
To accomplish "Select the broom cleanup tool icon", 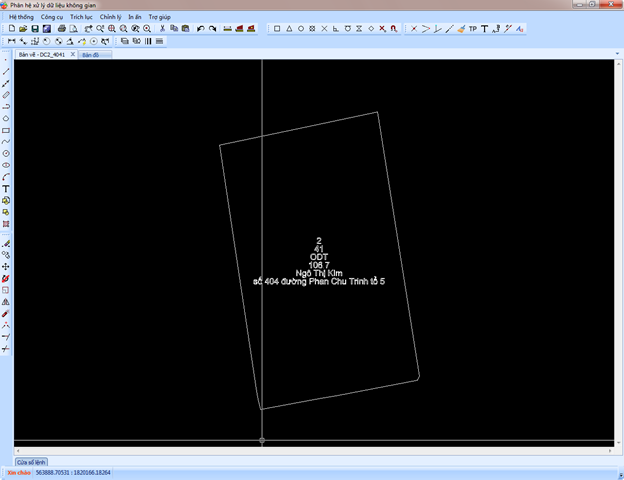I will (461, 29).
